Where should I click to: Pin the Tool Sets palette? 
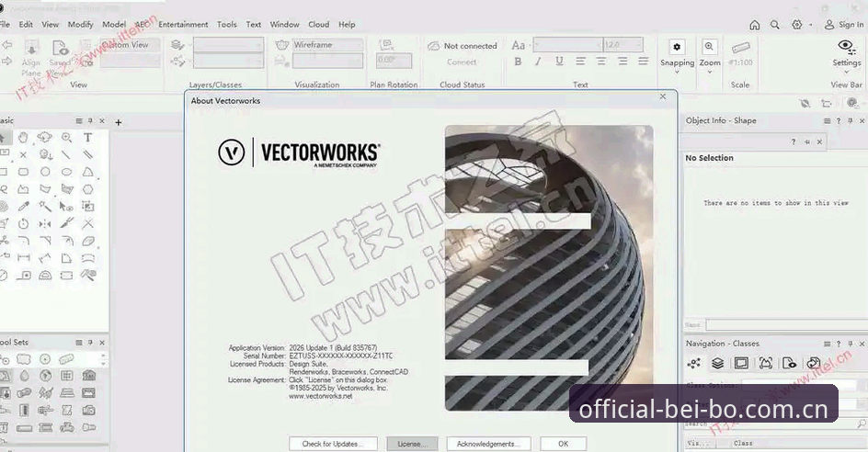[90, 343]
